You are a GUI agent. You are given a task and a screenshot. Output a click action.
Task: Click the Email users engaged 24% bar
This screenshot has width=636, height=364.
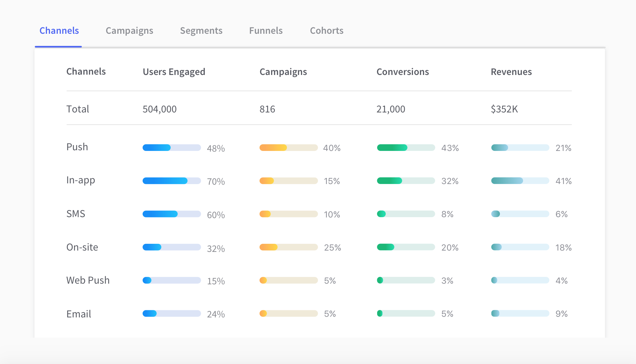pyautogui.click(x=171, y=314)
